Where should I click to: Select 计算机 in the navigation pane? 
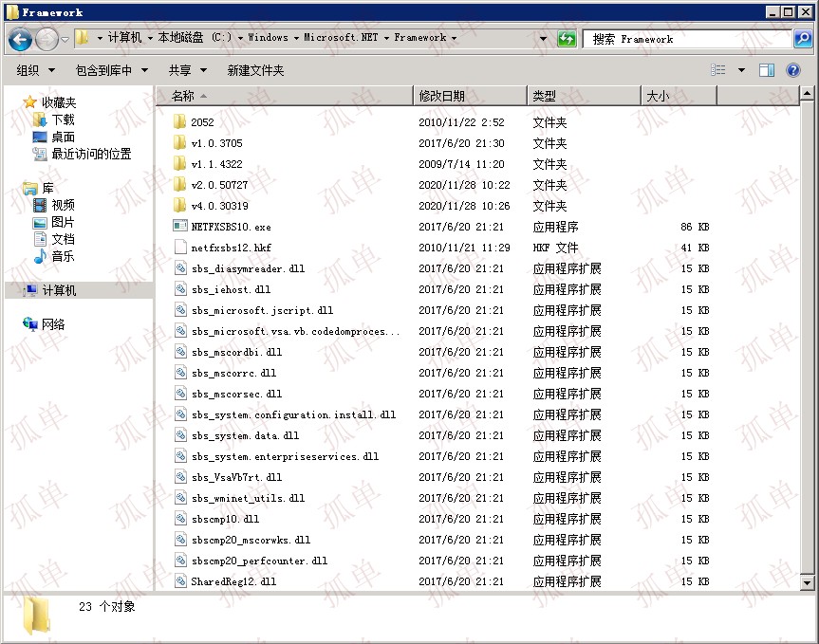click(x=59, y=290)
